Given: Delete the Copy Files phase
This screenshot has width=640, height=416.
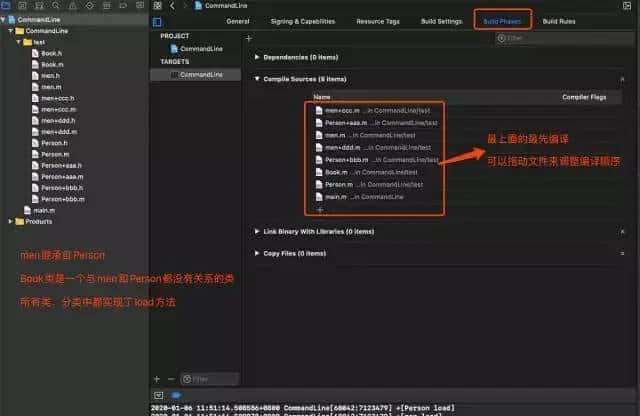Looking at the screenshot, I should tap(622, 254).
